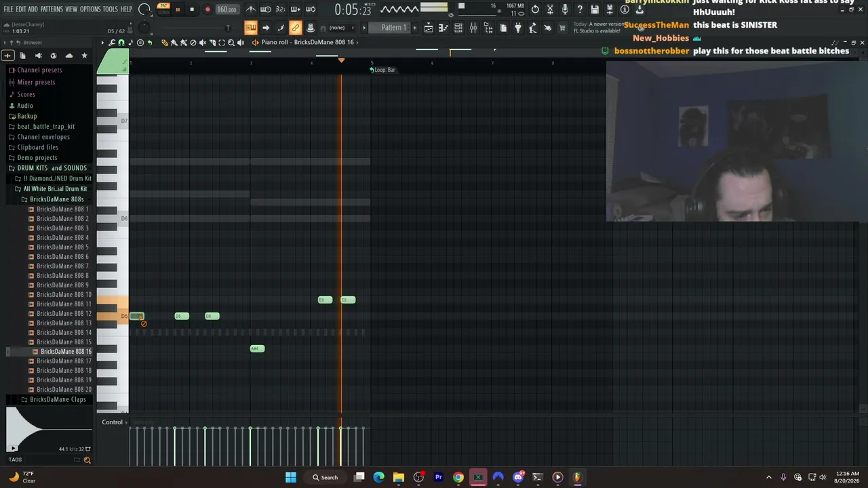
Task: Adjust the main volume knob
Action: [144, 9]
